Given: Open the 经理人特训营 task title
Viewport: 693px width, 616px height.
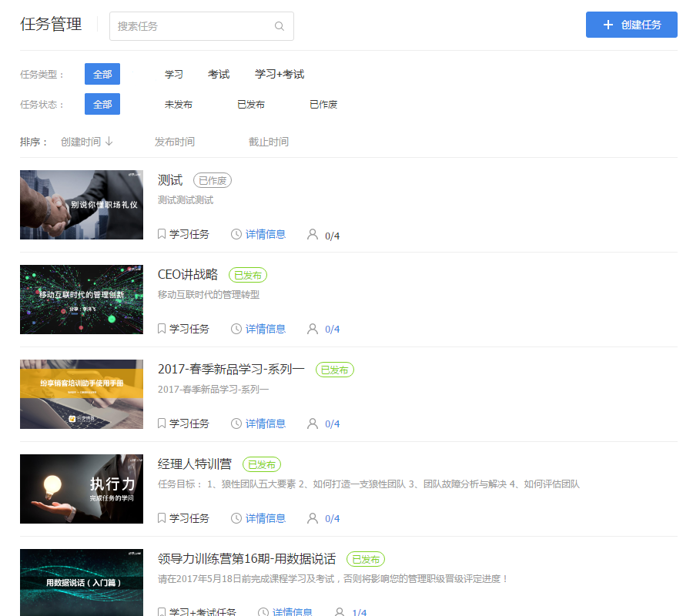Looking at the screenshot, I should click(x=195, y=464).
